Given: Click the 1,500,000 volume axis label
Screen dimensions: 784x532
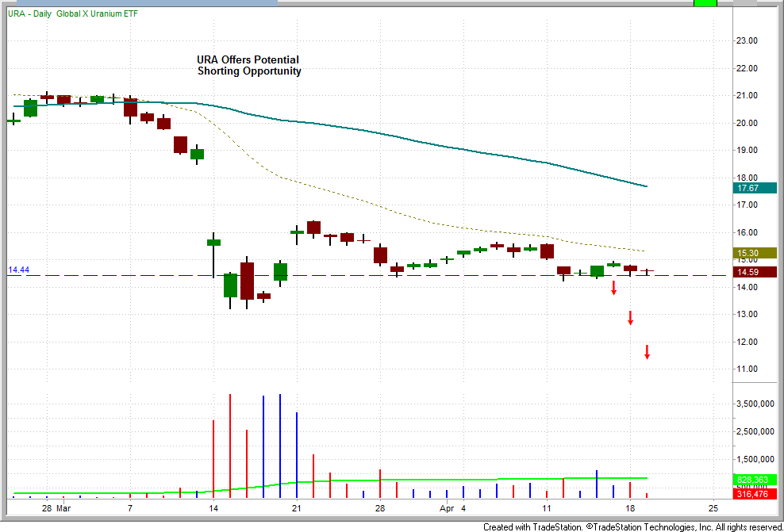Looking at the screenshot, I should [755, 459].
